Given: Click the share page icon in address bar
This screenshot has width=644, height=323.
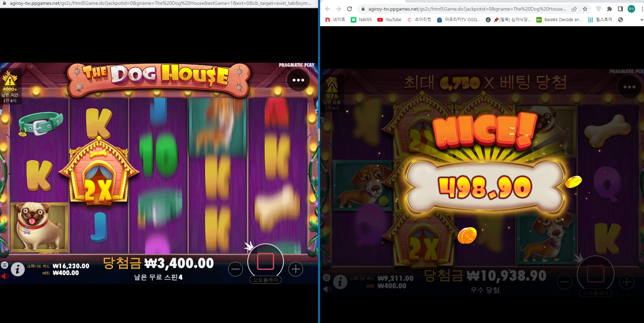Looking at the screenshot, I should click(574, 9).
